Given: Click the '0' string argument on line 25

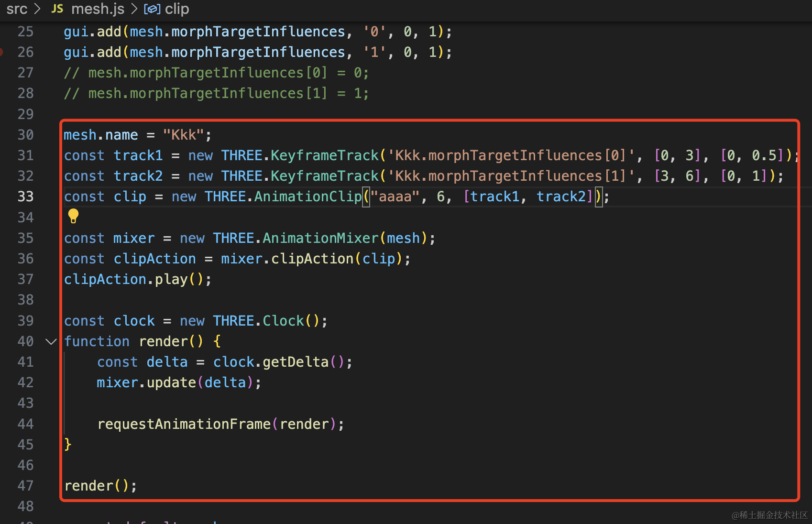Looking at the screenshot, I should click(x=374, y=32).
